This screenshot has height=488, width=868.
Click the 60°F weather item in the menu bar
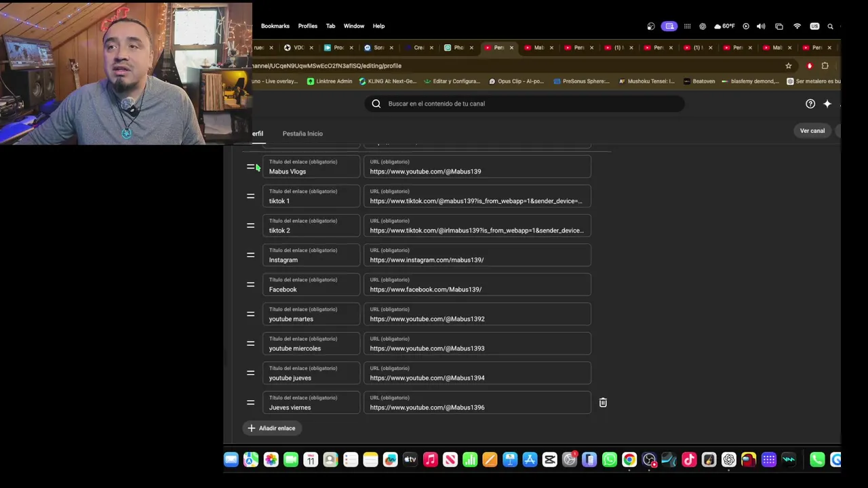[x=724, y=26]
